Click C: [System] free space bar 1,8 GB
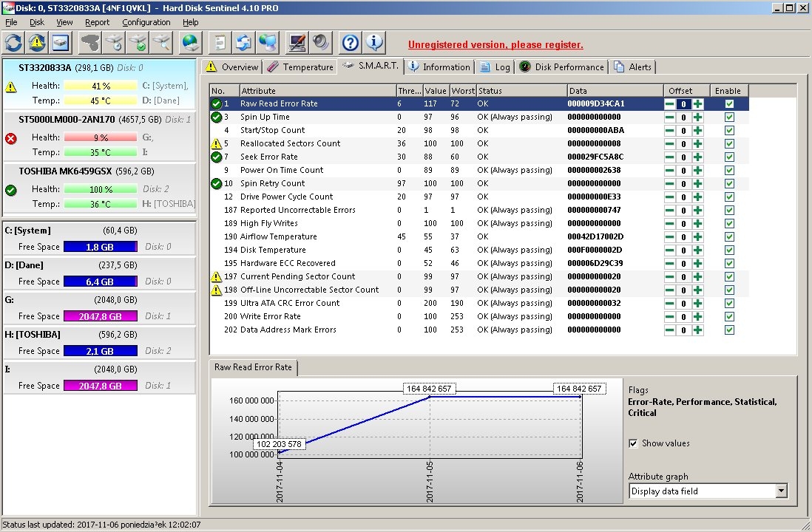 [x=101, y=247]
